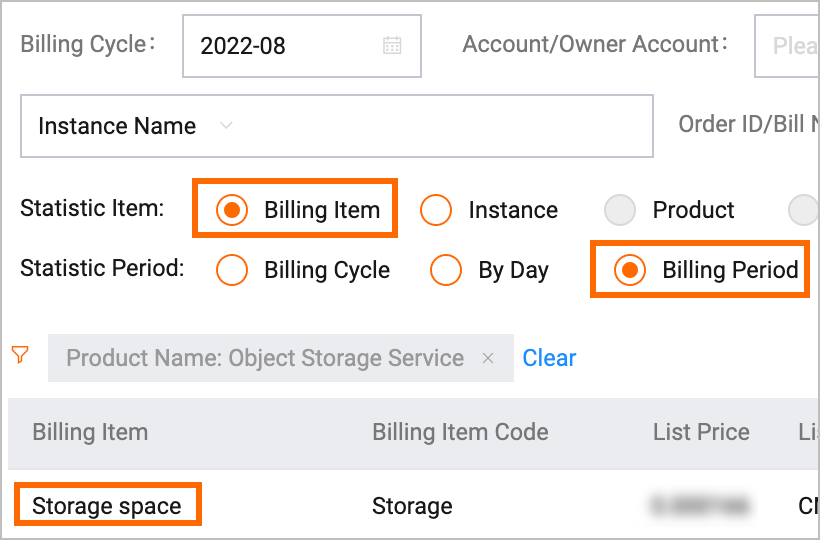Choose Billing Cycle statistic period
Screen dimensions: 820x540
(232, 270)
